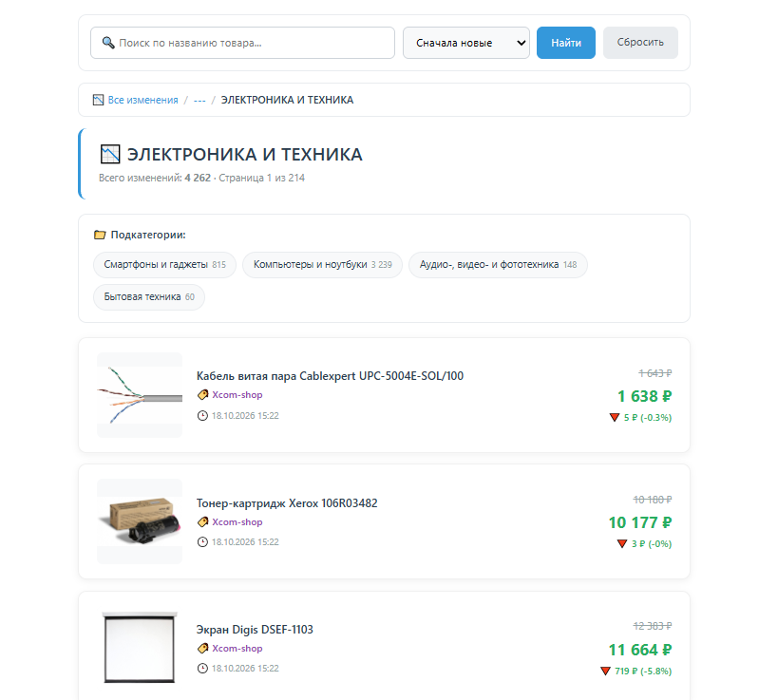Click the clock icon in Digis row
The image size is (759, 700).
point(202,668)
